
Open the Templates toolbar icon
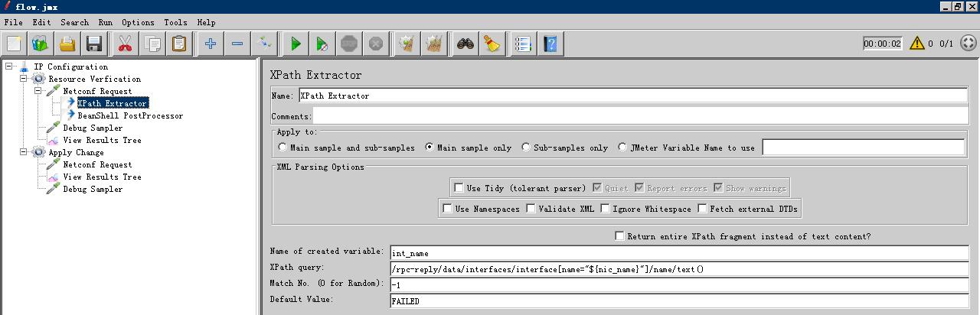click(x=40, y=44)
